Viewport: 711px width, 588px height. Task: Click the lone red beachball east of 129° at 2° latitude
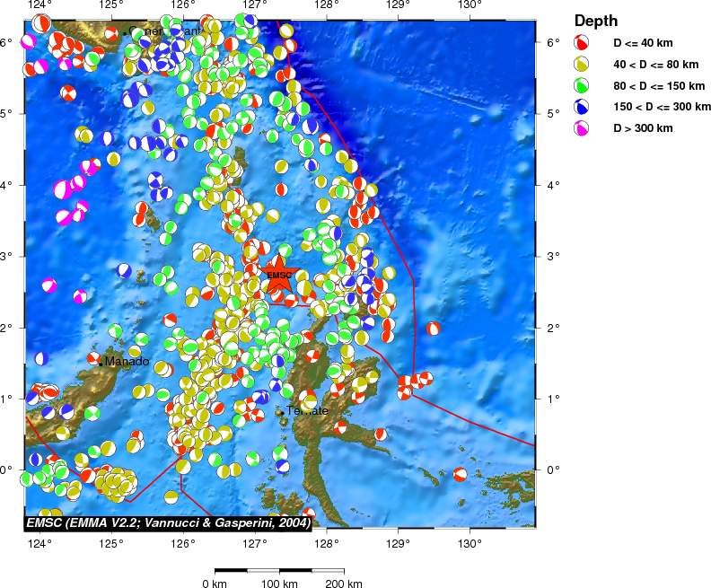pos(434,329)
